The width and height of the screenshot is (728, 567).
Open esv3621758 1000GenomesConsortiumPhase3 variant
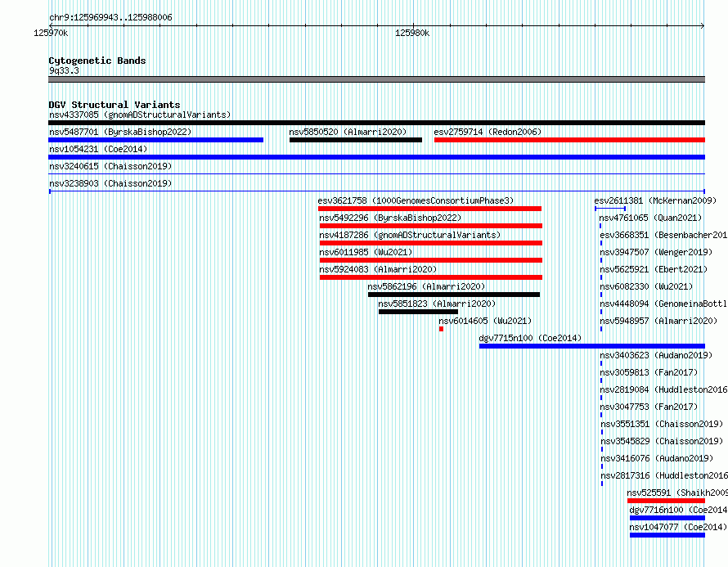pyautogui.click(x=416, y=200)
